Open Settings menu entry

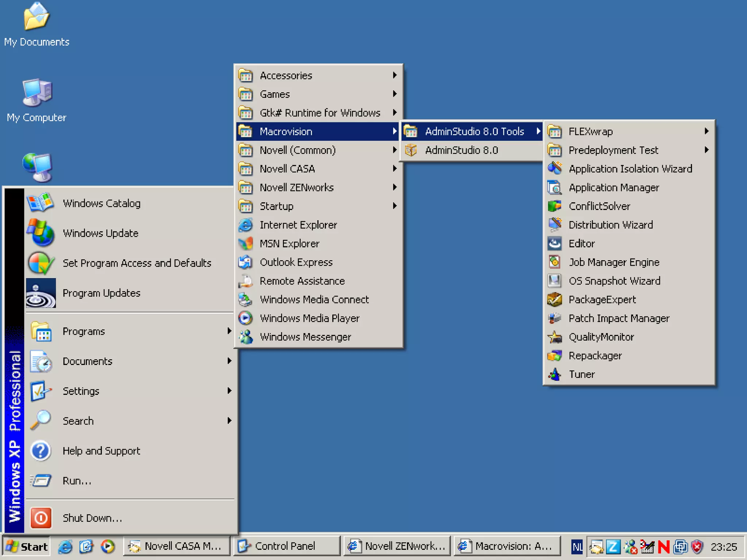pyautogui.click(x=130, y=391)
